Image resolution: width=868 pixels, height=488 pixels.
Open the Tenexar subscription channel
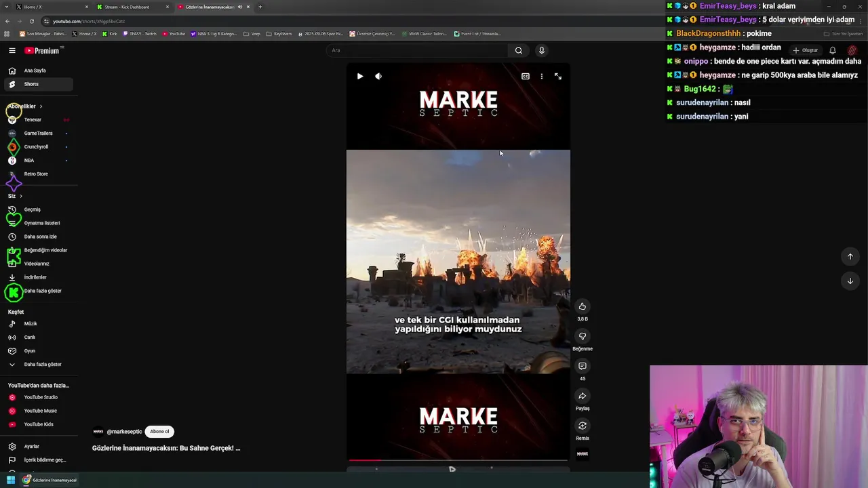(38, 120)
